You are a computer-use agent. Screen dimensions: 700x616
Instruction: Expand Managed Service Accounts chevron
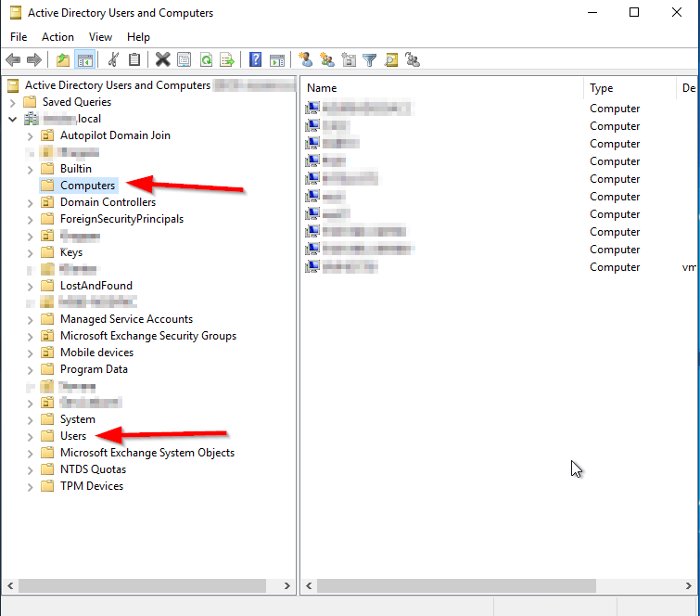tap(30, 320)
